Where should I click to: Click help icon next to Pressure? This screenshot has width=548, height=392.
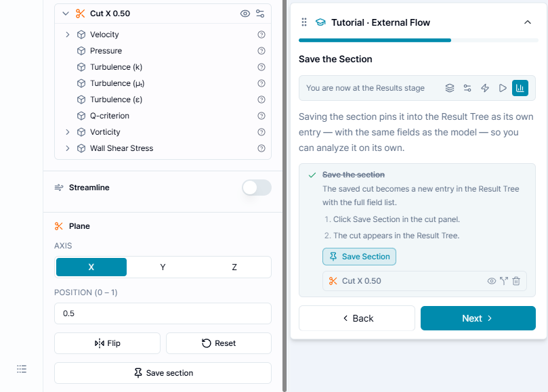click(x=261, y=51)
